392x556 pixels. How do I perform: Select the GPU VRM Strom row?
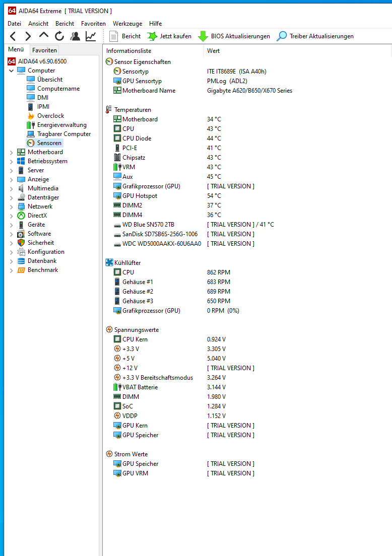click(247, 473)
